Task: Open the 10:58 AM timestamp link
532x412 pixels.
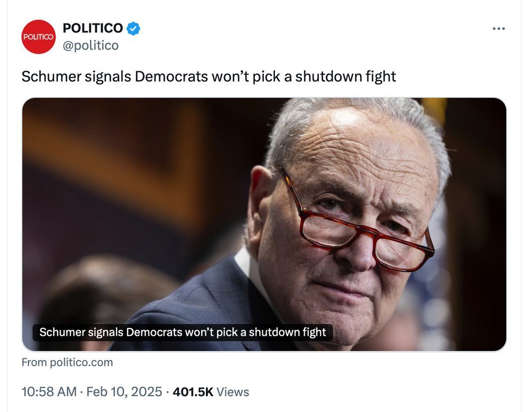Action: [49, 392]
